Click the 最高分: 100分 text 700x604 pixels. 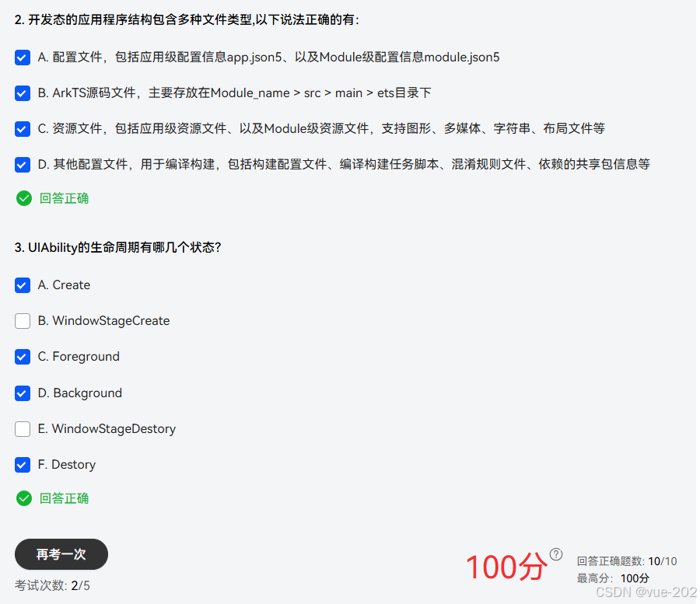(x=613, y=578)
